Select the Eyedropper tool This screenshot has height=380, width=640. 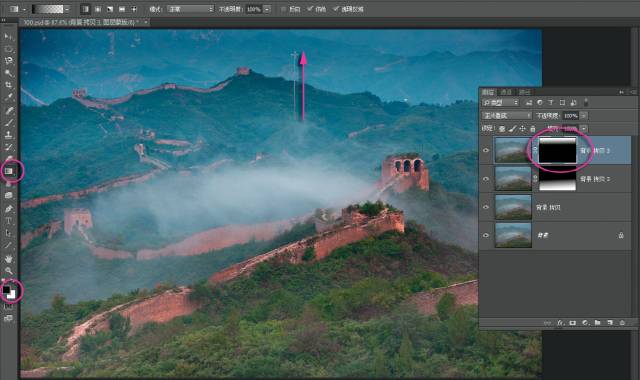pos(8,97)
